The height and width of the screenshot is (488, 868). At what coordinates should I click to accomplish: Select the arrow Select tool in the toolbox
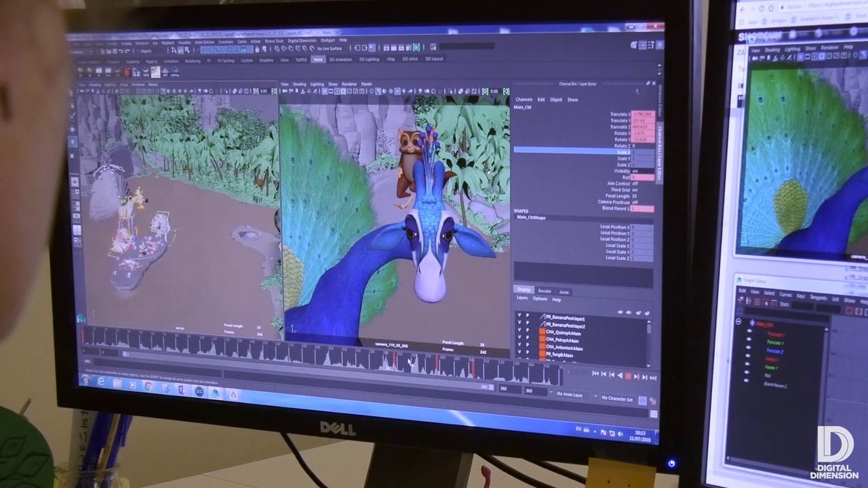pyautogui.click(x=72, y=93)
